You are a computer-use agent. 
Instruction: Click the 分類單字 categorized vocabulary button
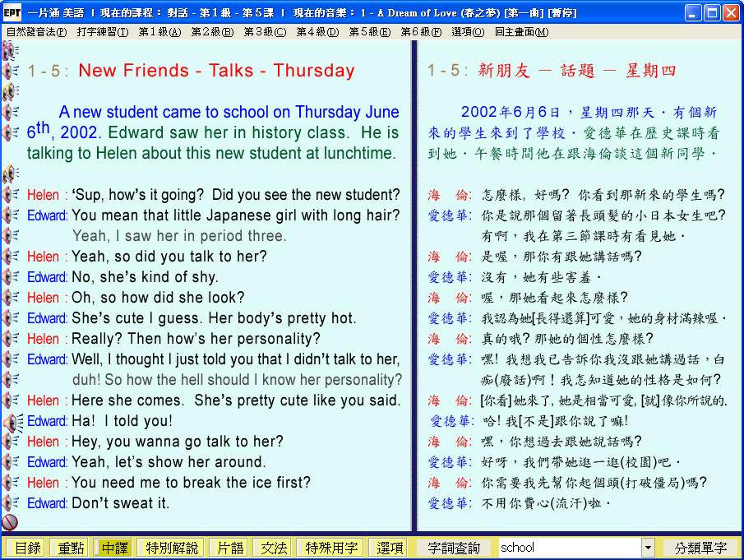700,548
